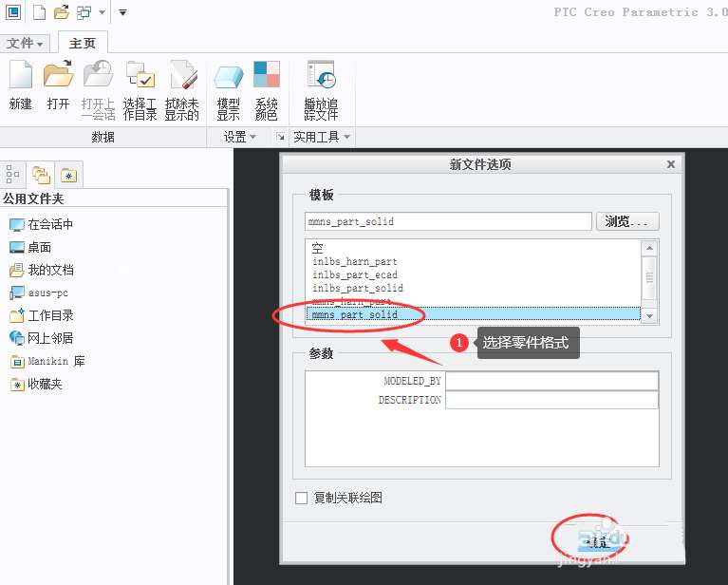Open 网上邻居 in common folders
728x585 pixels.
pos(42,338)
